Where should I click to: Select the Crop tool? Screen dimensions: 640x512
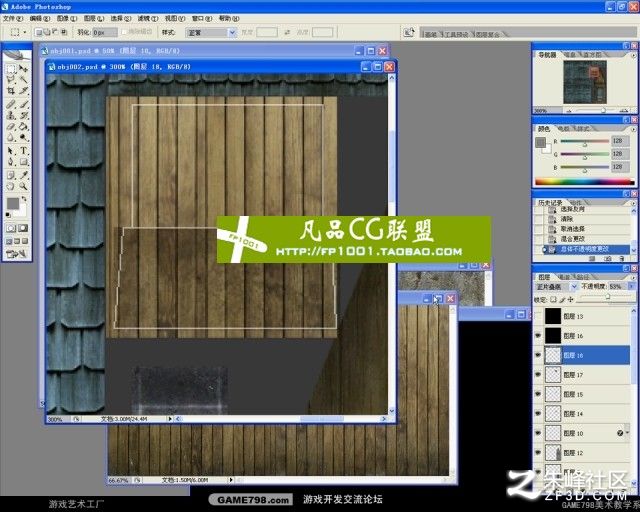point(11,91)
